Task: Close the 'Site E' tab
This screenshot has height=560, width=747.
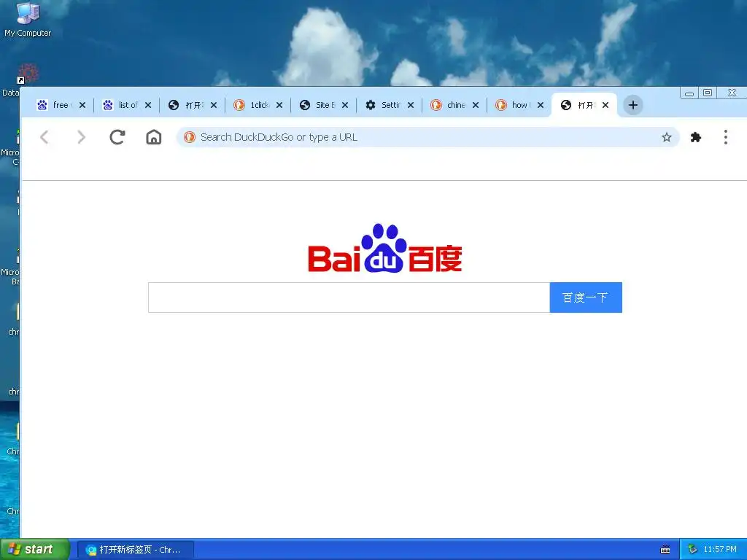Action: (345, 105)
